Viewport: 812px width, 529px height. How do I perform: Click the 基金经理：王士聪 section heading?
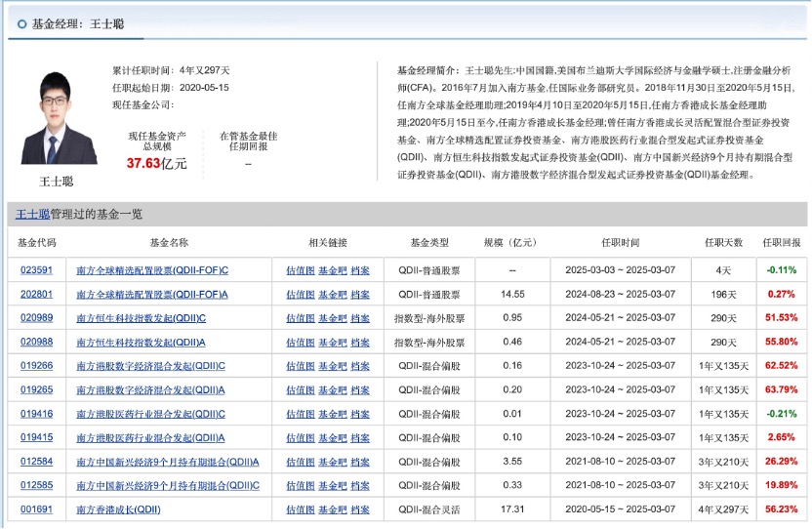(x=78, y=23)
